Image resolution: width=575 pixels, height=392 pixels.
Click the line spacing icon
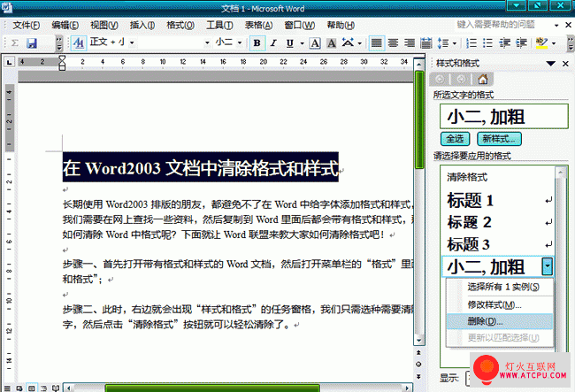[x=443, y=43]
